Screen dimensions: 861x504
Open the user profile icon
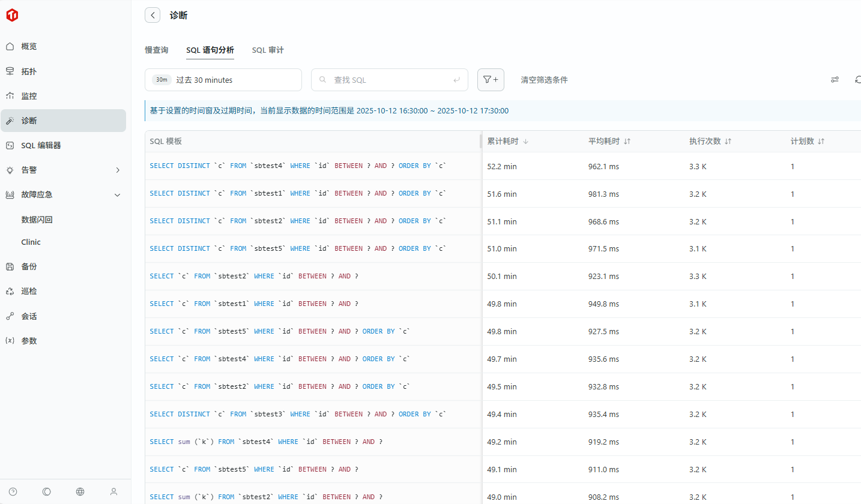pyautogui.click(x=113, y=491)
